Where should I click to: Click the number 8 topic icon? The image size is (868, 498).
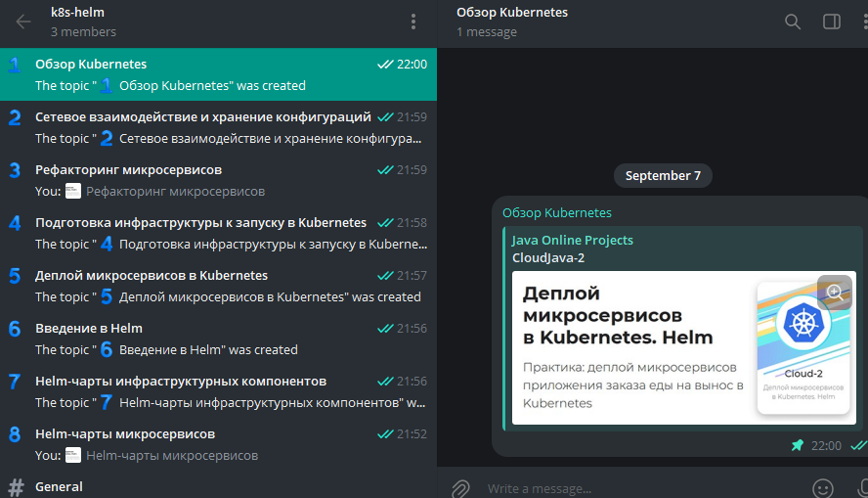click(x=15, y=433)
